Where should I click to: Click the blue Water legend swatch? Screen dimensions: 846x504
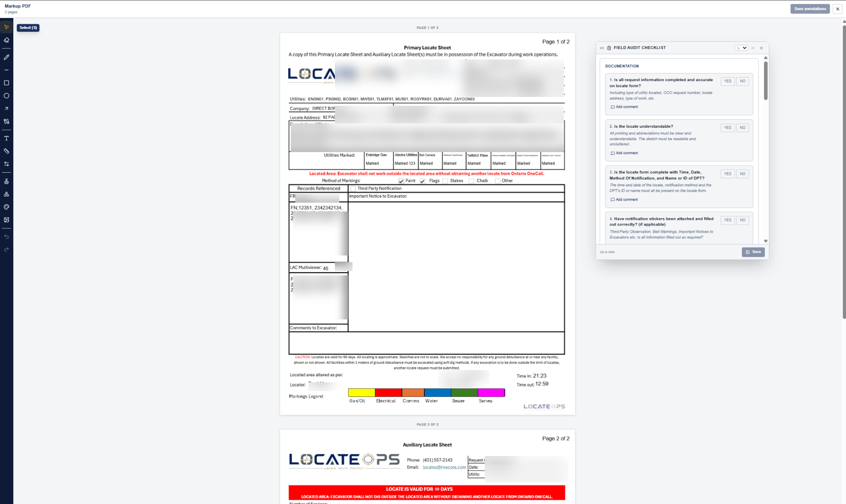pos(438,393)
